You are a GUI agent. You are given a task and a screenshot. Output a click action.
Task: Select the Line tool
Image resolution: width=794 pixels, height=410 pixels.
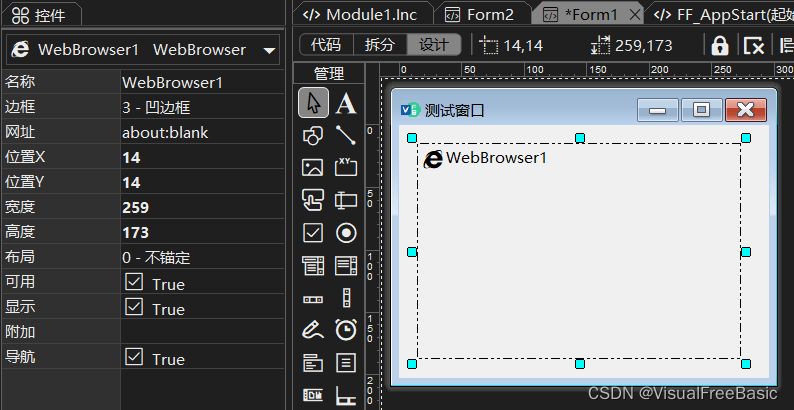tap(346, 136)
